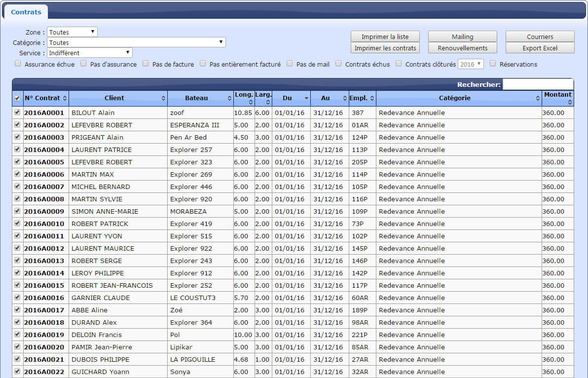Sort by Larg. column arrows
Viewport: 588px width, 378px height.
[x=268, y=102]
